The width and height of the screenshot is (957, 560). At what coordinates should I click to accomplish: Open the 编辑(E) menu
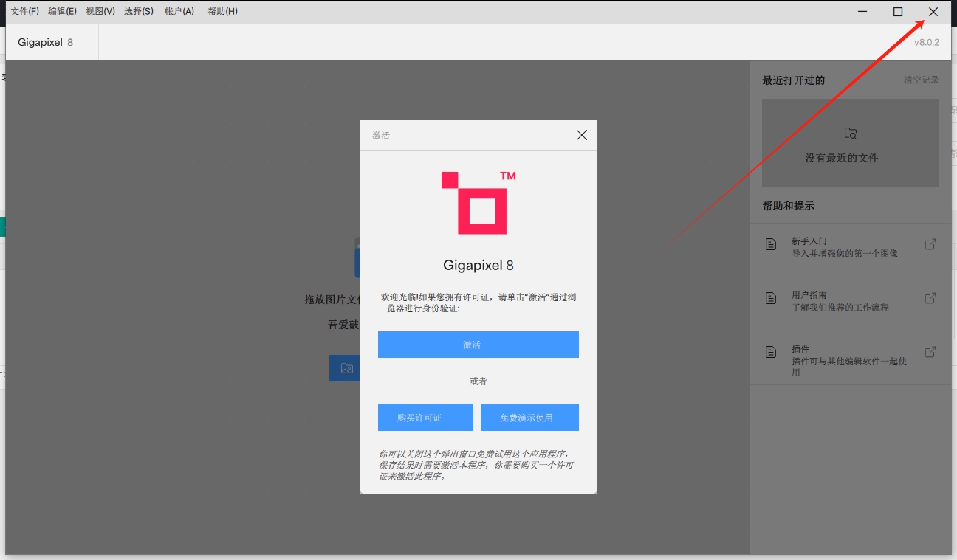(x=62, y=12)
